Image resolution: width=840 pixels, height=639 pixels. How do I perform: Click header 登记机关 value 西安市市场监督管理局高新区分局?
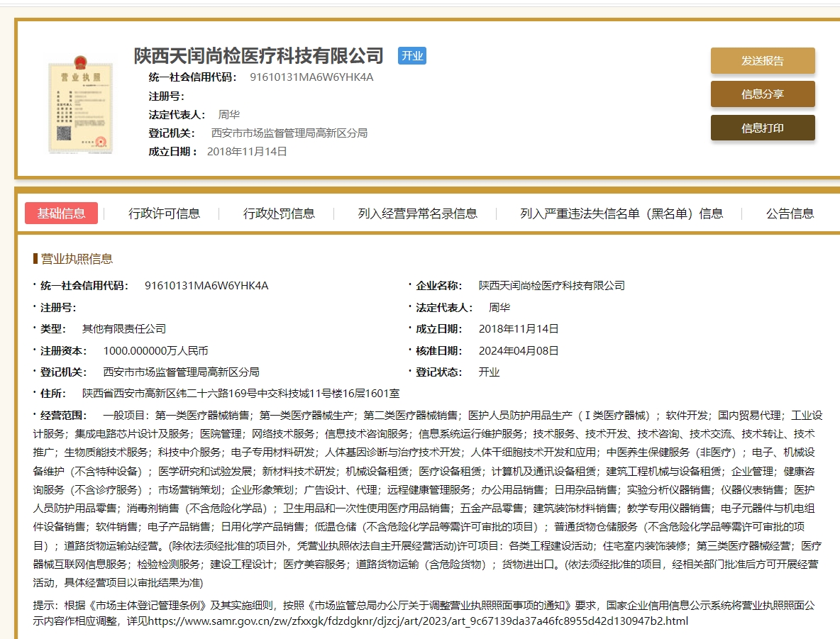[289, 133]
